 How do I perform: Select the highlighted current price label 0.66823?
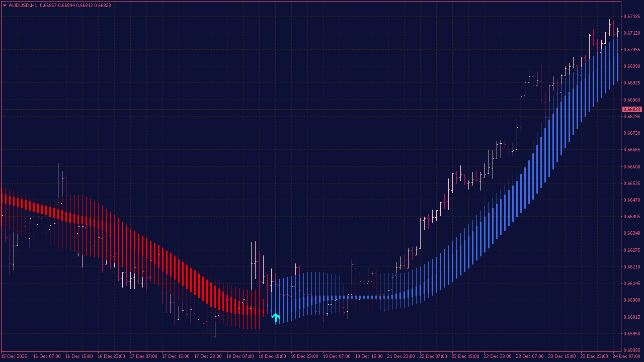[631, 110]
